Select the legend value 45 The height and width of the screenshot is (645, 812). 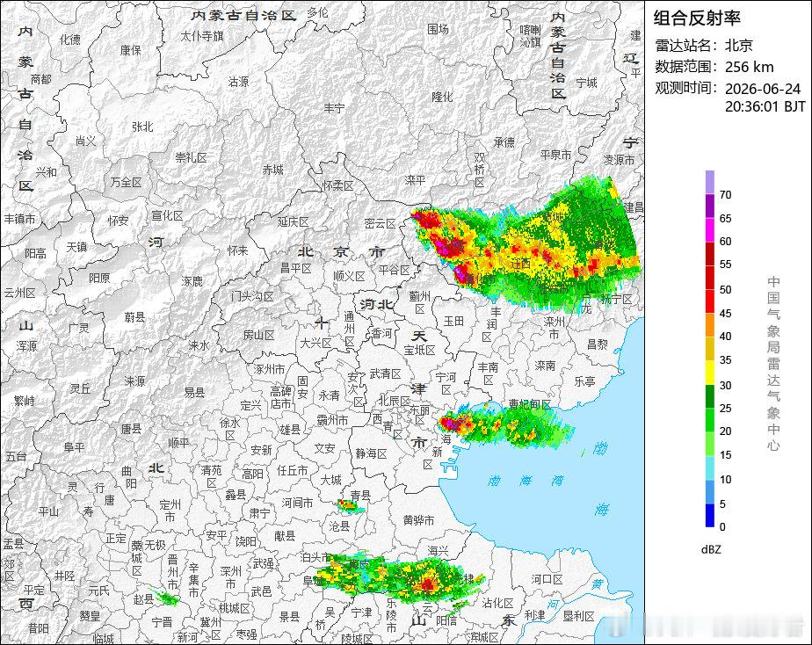(x=725, y=313)
